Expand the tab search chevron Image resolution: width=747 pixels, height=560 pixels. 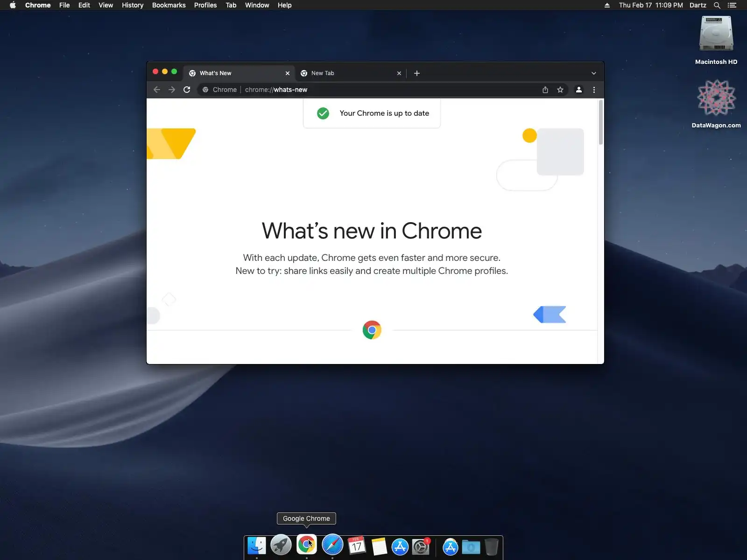point(594,73)
